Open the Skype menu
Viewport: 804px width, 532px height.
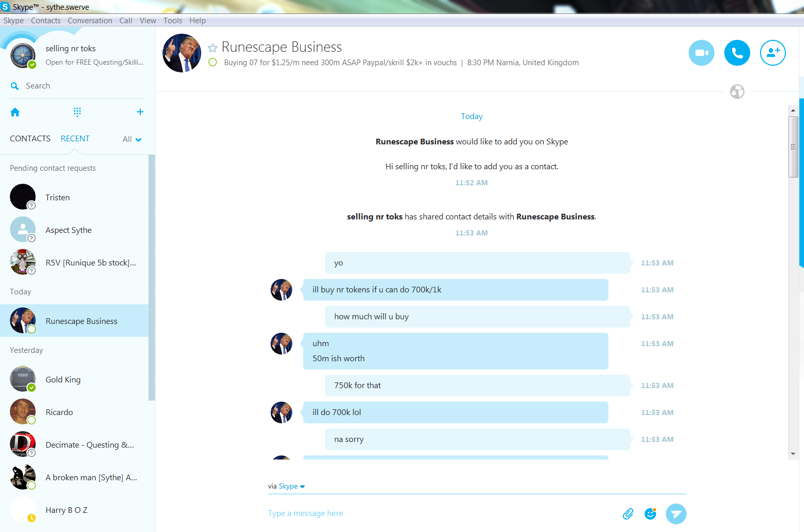click(x=13, y=21)
